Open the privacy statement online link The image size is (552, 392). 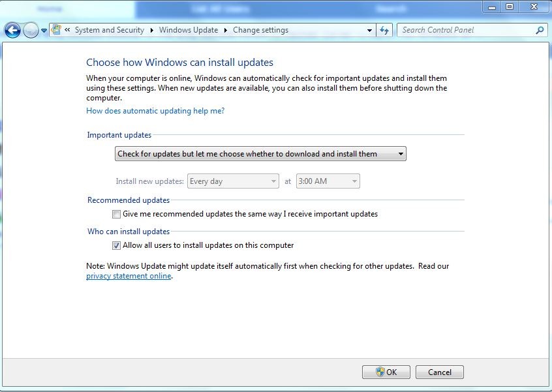pos(129,276)
